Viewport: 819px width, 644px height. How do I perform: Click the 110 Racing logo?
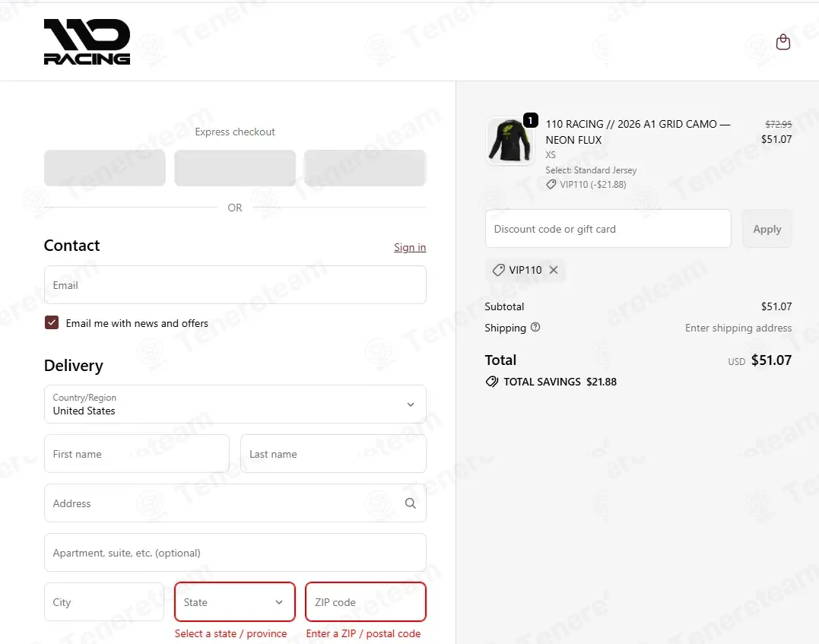[87, 42]
